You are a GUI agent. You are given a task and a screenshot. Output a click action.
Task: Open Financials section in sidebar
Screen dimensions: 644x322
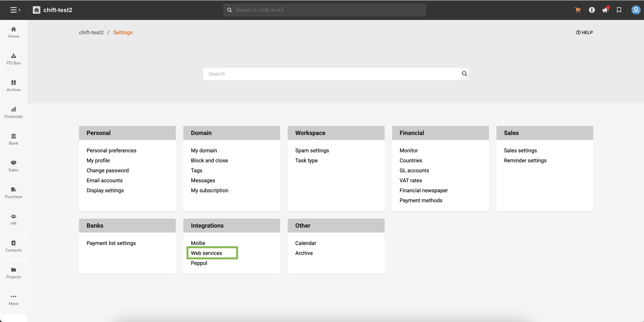[14, 113]
